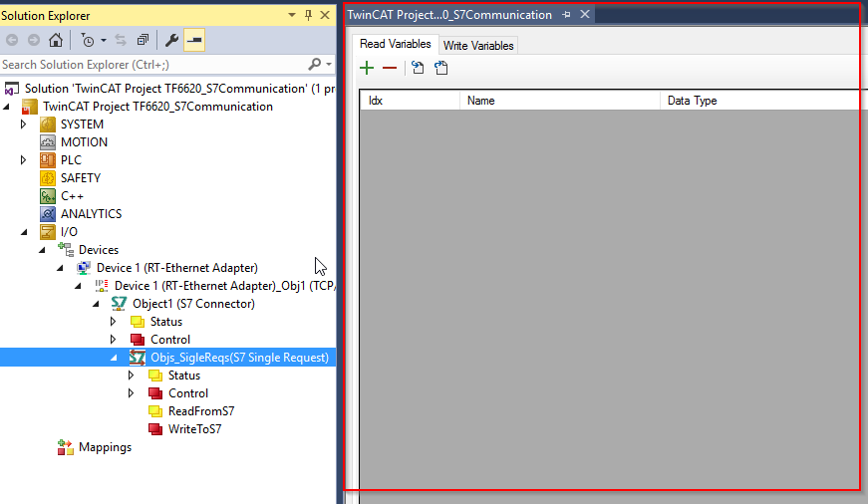
Task: Collapse the Devices node
Action: (x=43, y=250)
